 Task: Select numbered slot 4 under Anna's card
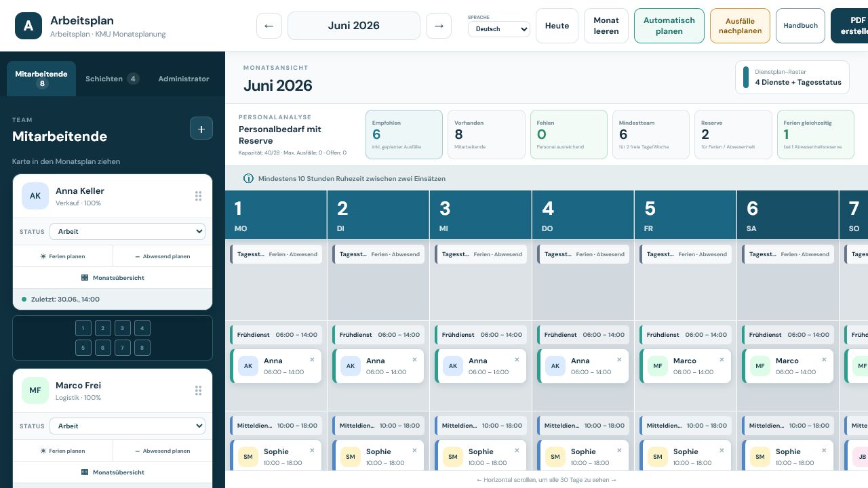(x=142, y=328)
